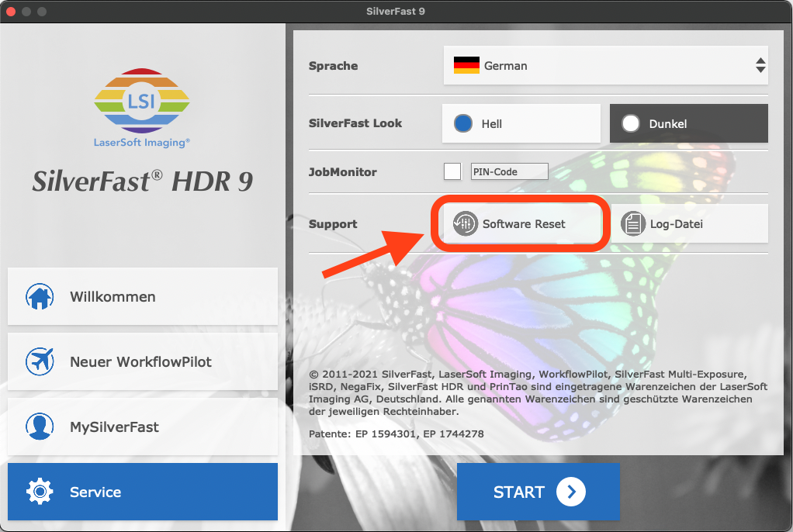Click the Service gear icon
793x532 pixels.
pyautogui.click(x=40, y=492)
